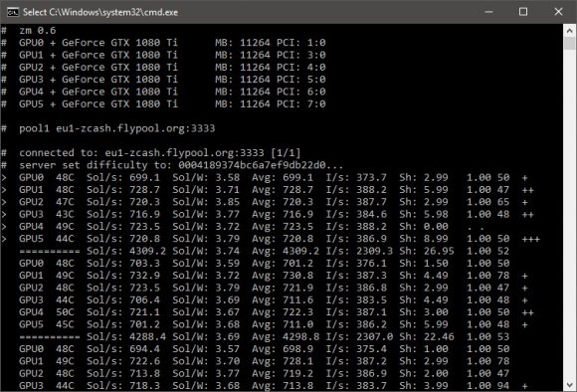Maximize the command prompt window
Viewport: 577px width, 392px height.
pos(523,12)
